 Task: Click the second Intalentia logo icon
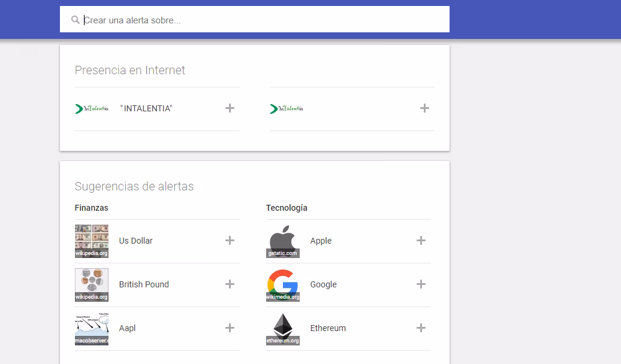[x=286, y=108]
